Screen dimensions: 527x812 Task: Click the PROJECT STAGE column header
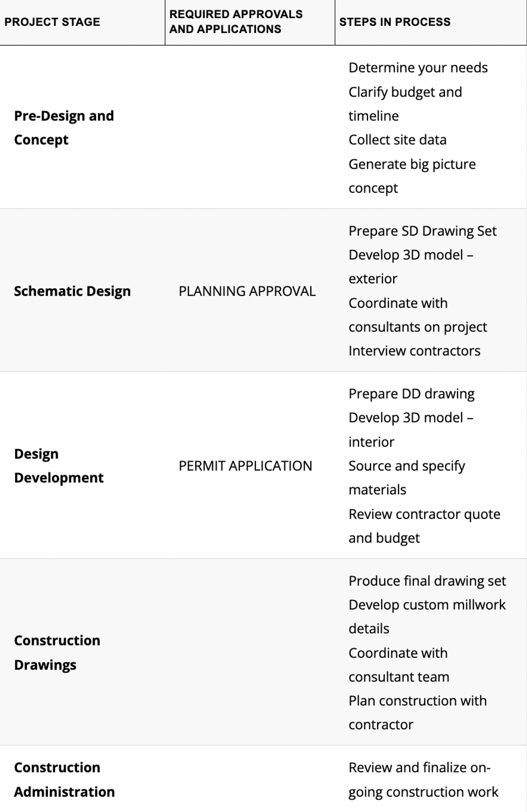[52, 22]
